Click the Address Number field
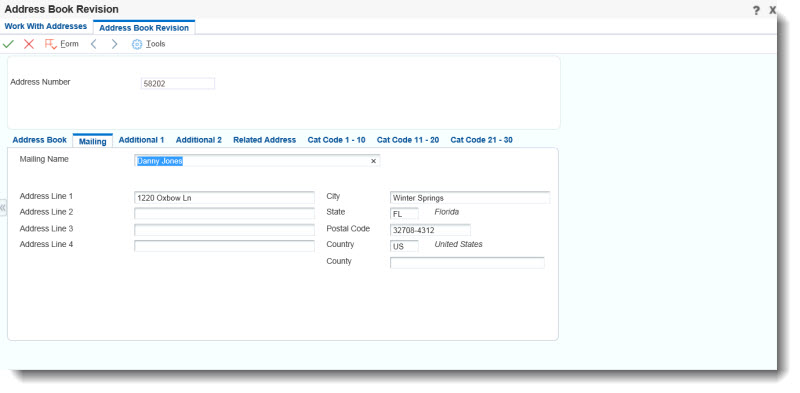 [178, 84]
